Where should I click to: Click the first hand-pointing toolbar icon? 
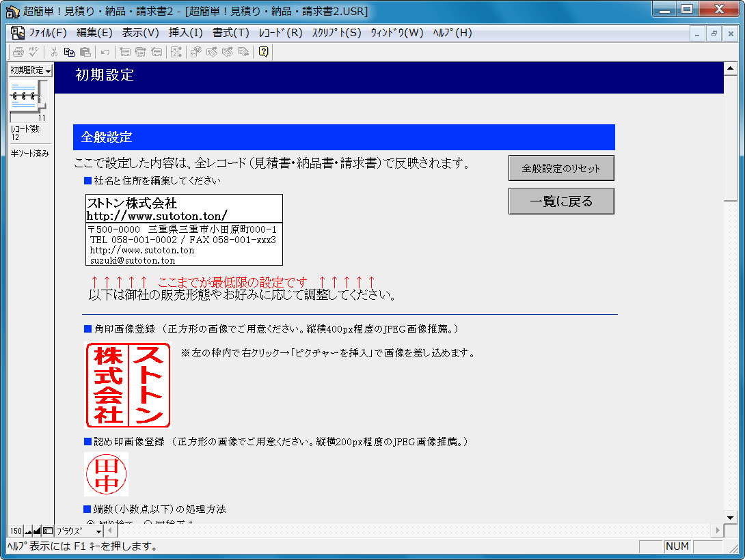click(211, 52)
